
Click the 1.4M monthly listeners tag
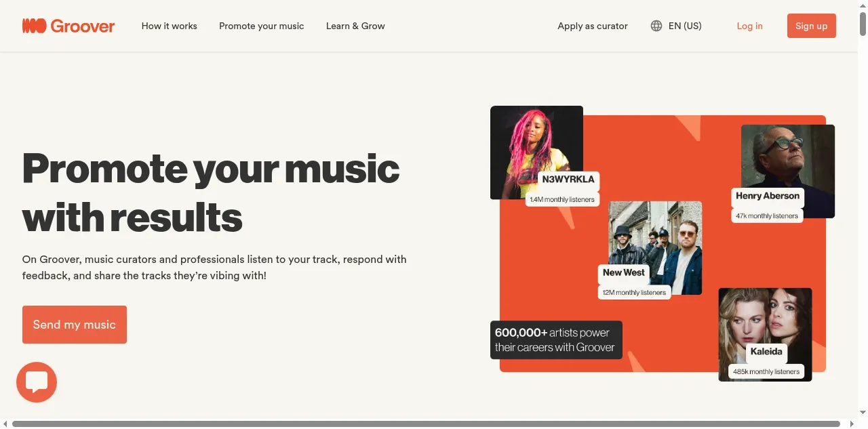[562, 199]
